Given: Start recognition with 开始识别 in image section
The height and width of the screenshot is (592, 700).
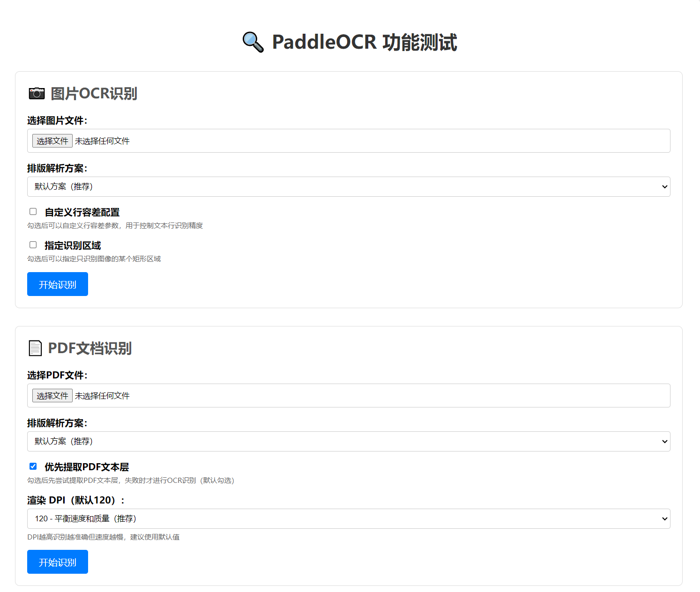Looking at the screenshot, I should (x=58, y=284).
